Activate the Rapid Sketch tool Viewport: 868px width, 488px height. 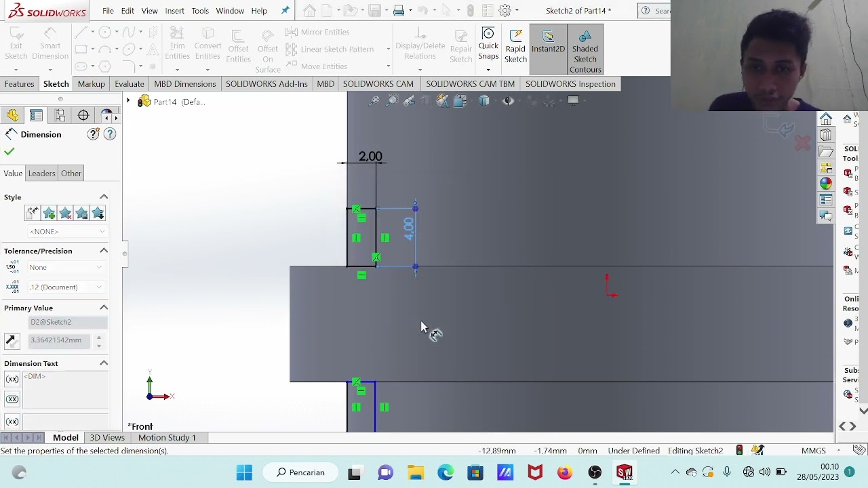(515, 45)
